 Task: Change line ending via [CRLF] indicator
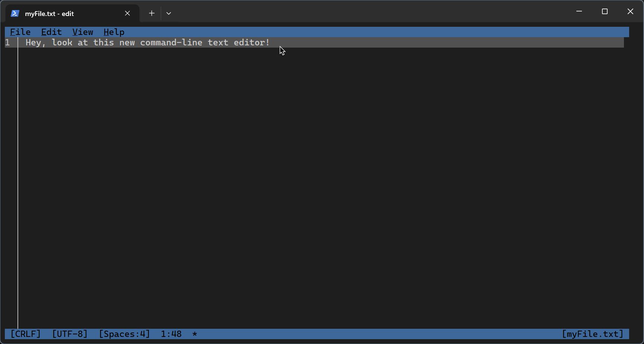tap(26, 334)
